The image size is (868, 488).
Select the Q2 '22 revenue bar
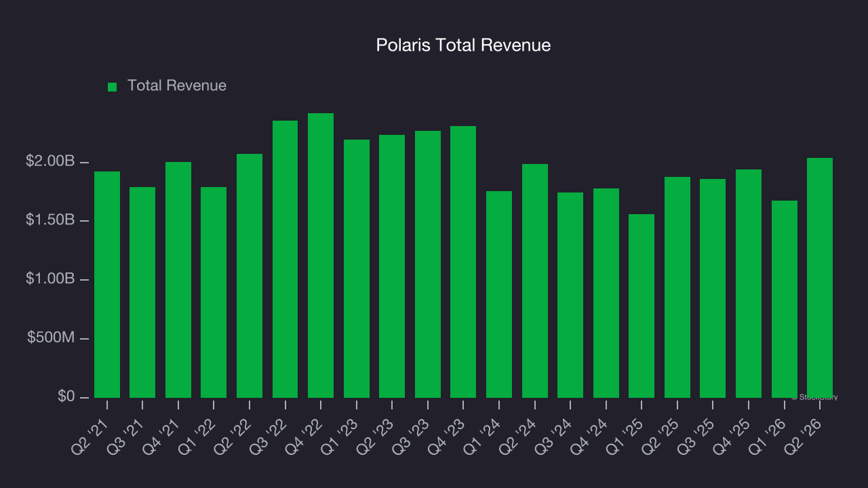click(250, 276)
